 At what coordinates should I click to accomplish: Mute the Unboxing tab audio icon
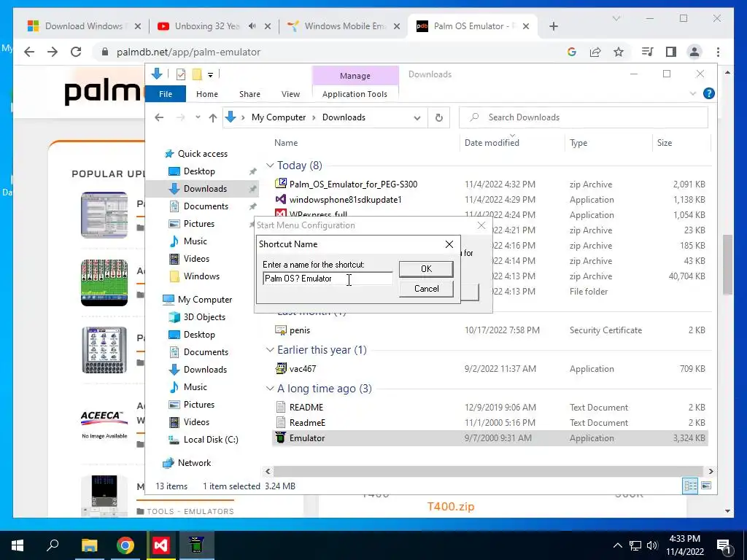[x=252, y=26]
